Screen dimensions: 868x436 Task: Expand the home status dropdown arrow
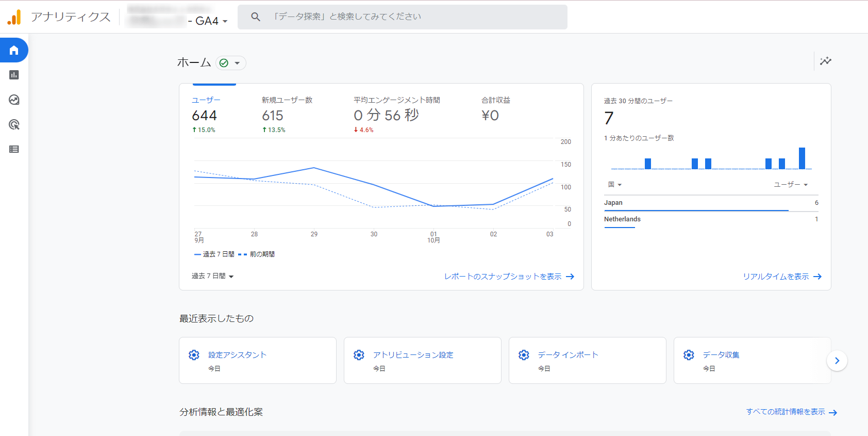[237, 63]
